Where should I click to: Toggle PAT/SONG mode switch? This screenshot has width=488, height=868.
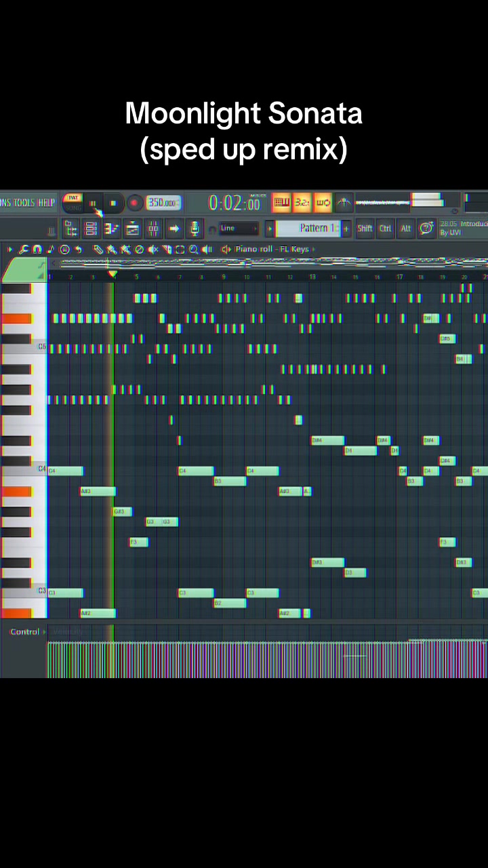pyautogui.click(x=73, y=203)
